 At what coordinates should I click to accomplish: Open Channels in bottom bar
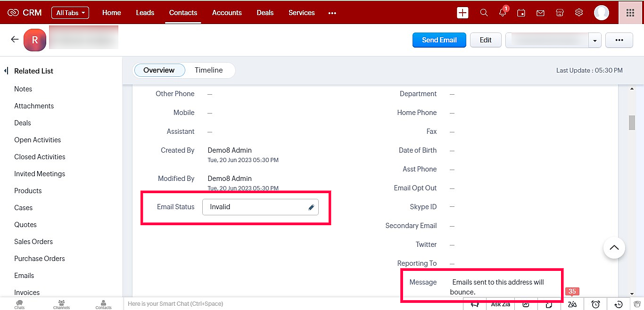point(61,304)
